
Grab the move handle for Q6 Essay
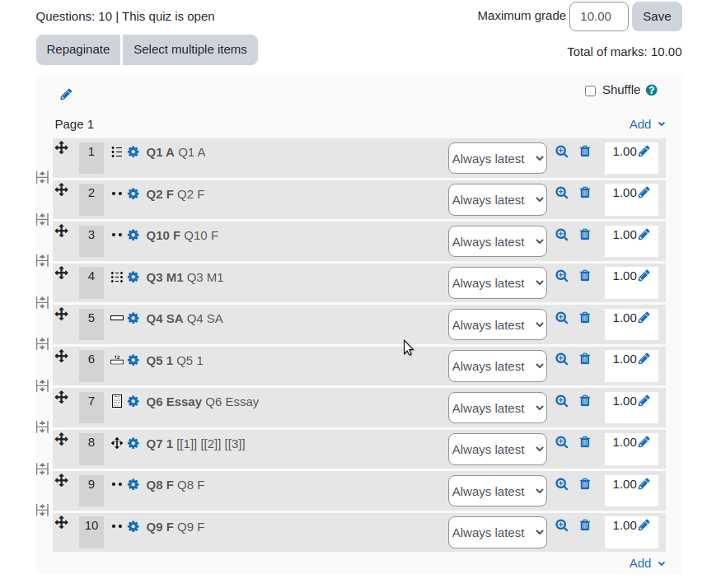click(x=62, y=398)
